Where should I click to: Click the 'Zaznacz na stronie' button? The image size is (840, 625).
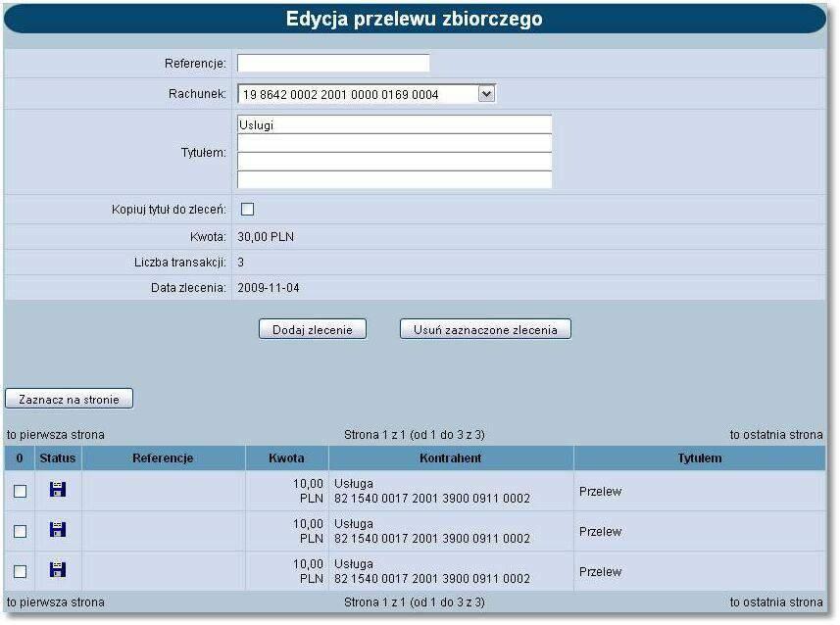(x=70, y=399)
